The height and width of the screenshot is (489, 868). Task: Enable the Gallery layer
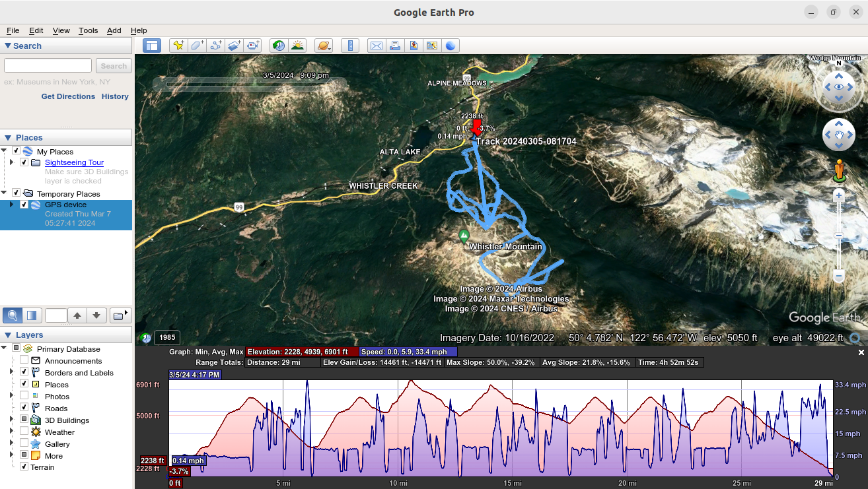click(24, 444)
